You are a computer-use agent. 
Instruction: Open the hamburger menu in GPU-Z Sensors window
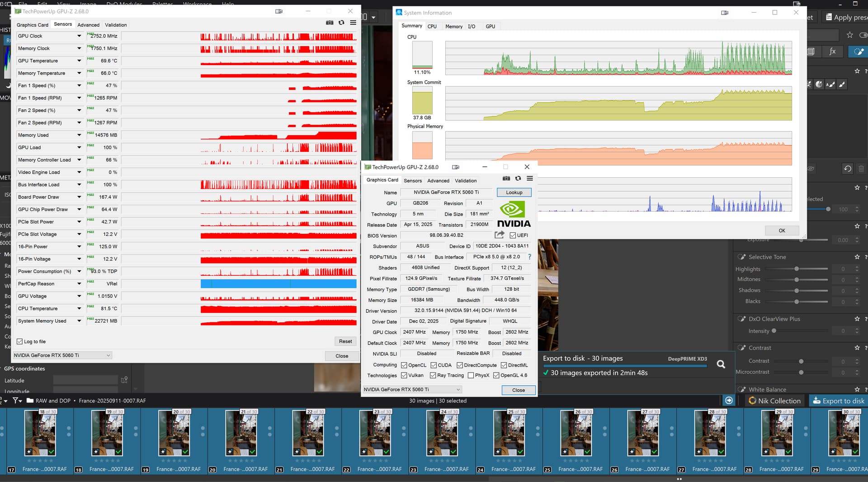click(x=353, y=23)
